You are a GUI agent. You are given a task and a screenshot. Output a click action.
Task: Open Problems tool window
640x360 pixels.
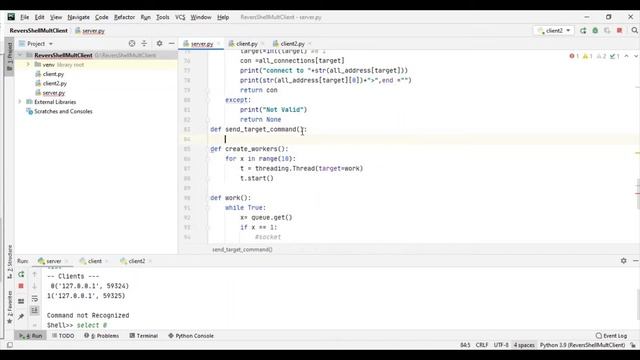(101, 336)
